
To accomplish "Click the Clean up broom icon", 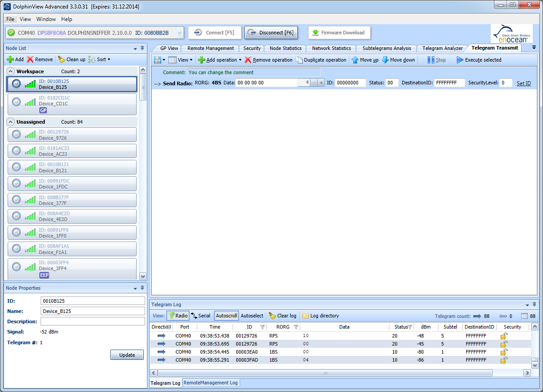I will point(62,59).
